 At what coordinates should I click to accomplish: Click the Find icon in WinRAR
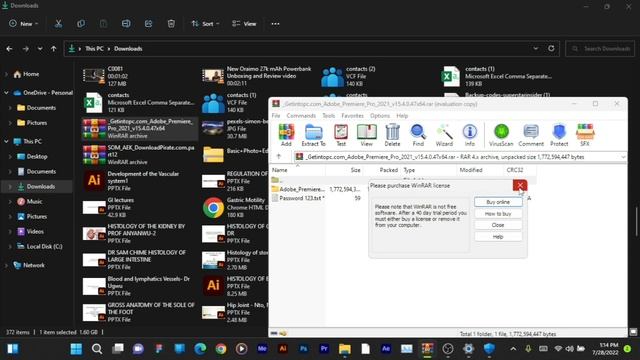(418, 135)
